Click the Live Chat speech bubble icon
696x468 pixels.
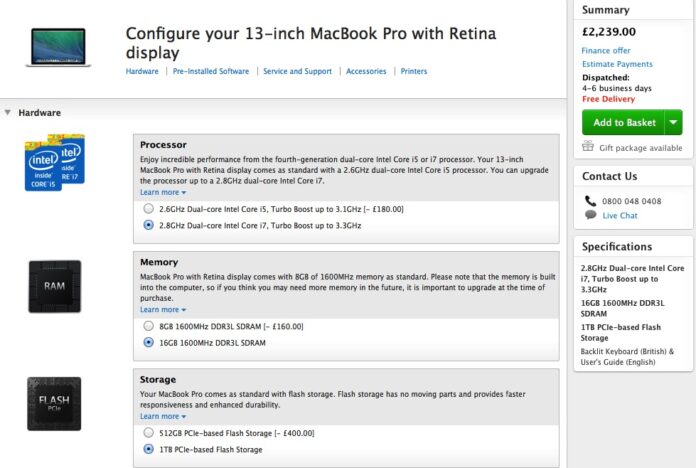pyautogui.click(x=591, y=215)
